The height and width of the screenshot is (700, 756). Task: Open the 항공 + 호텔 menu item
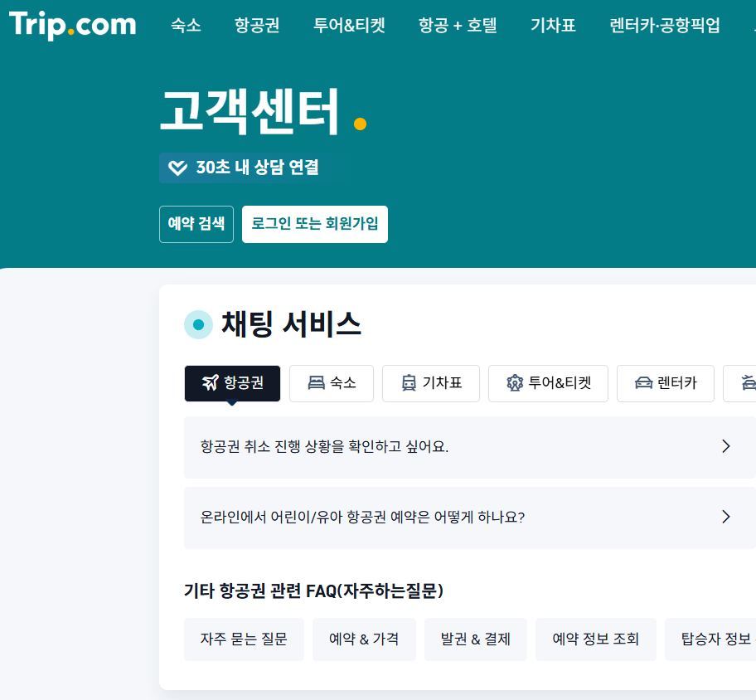(457, 26)
